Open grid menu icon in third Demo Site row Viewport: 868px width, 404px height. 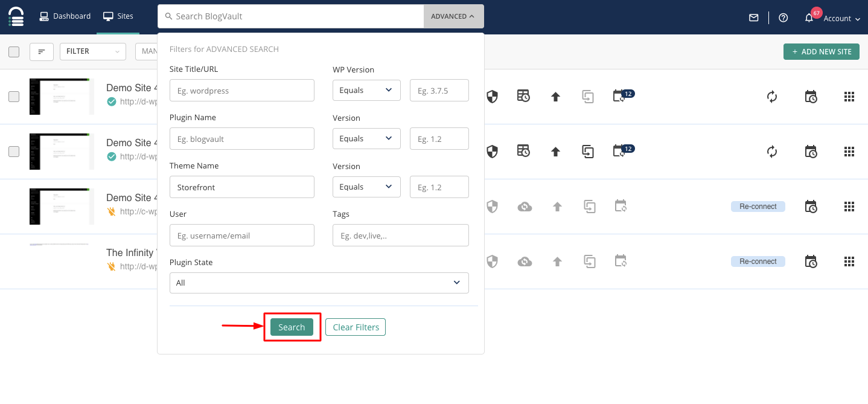point(849,207)
